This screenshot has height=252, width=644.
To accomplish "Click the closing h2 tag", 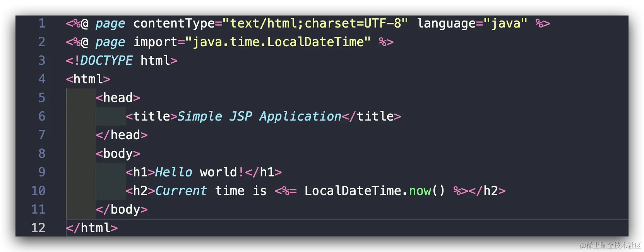I will pos(487,191).
